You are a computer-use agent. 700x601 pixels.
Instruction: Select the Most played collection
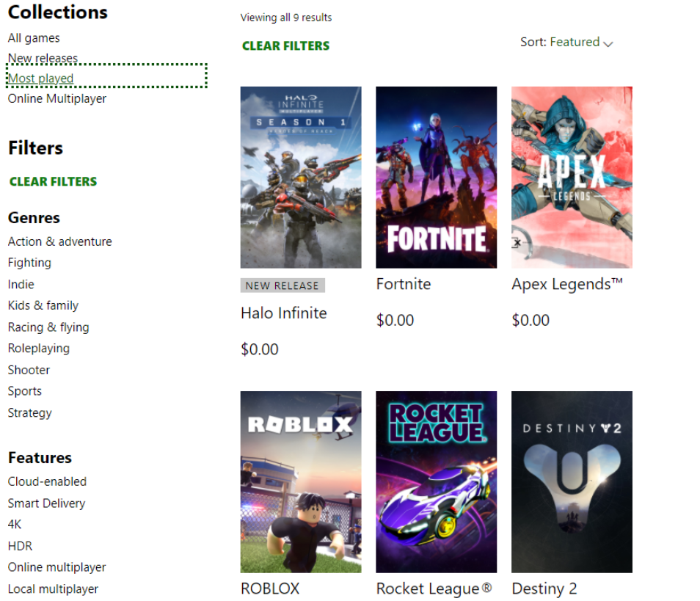point(40,78)
